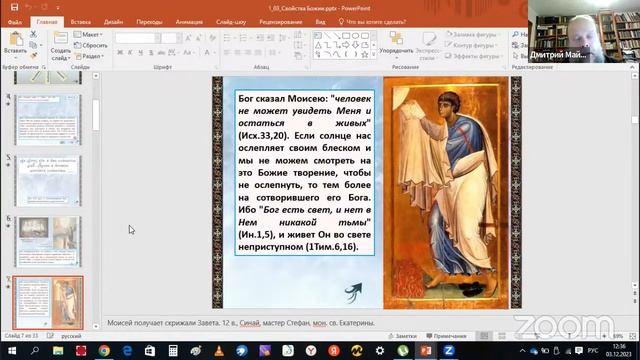Viewport: 640px width, 360px height.
Task: Align text left in paragraph group
Action: click(227, 53)
